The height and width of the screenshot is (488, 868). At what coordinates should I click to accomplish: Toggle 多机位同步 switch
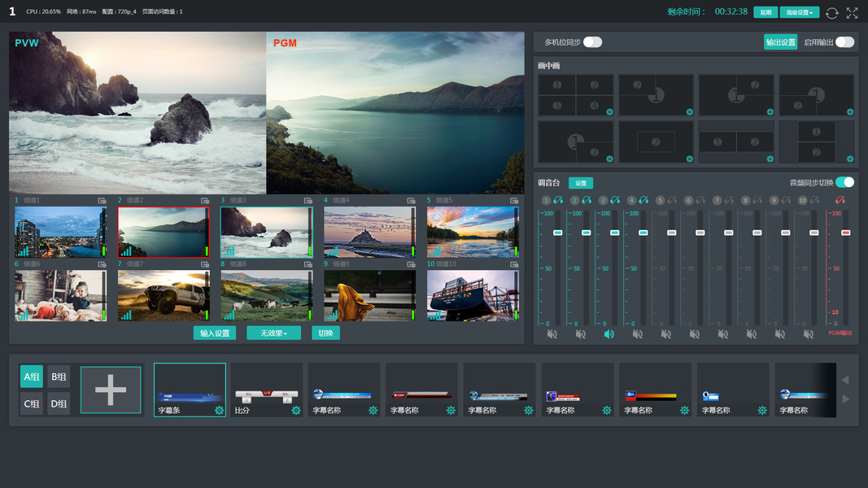592,42
